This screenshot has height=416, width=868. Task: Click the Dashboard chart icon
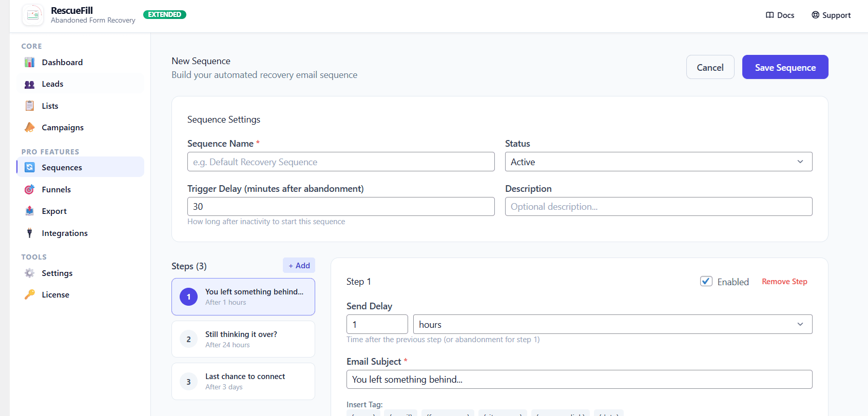[30, 62]
